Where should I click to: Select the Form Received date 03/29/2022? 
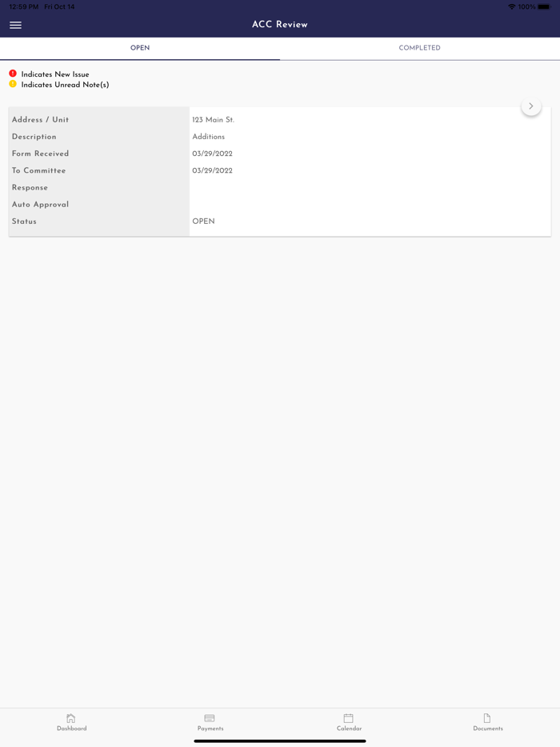click(x=212, y=154)
